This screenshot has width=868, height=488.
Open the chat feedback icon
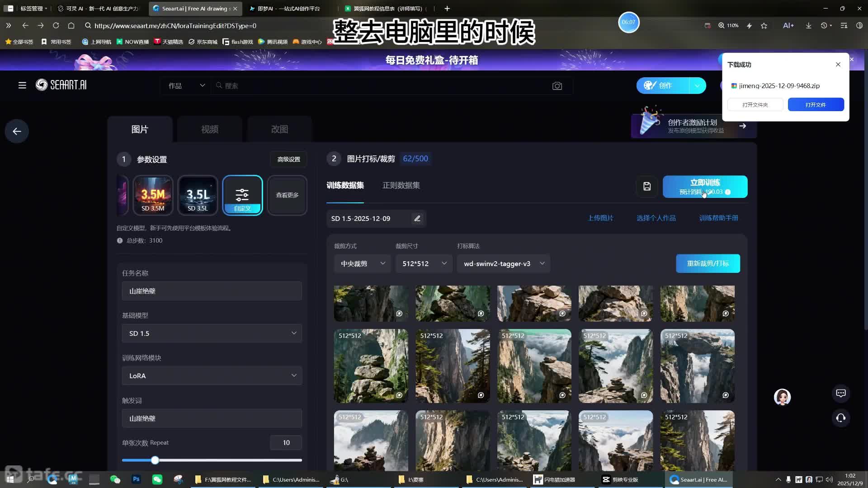[x=841, y=393]
